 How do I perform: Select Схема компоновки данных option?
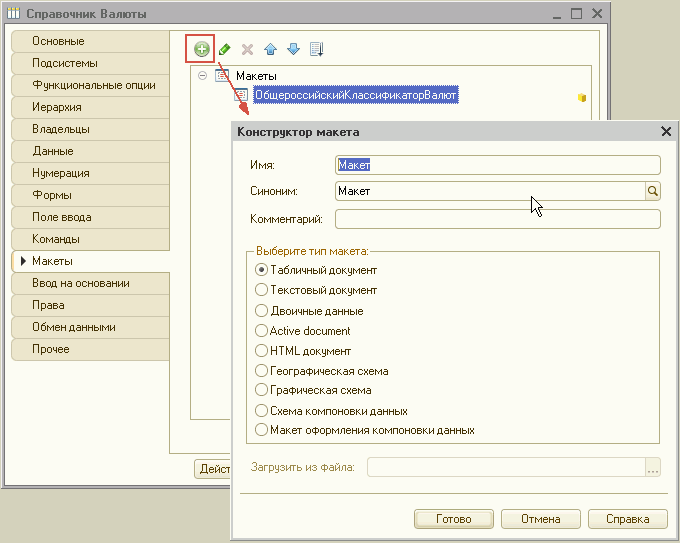pyautogui.click(x=261, y=410)
